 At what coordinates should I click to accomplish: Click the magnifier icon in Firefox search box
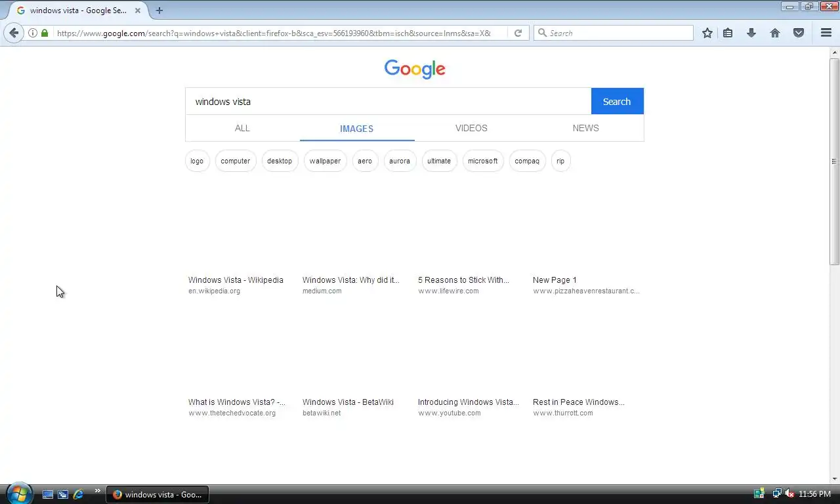(542, 33)
